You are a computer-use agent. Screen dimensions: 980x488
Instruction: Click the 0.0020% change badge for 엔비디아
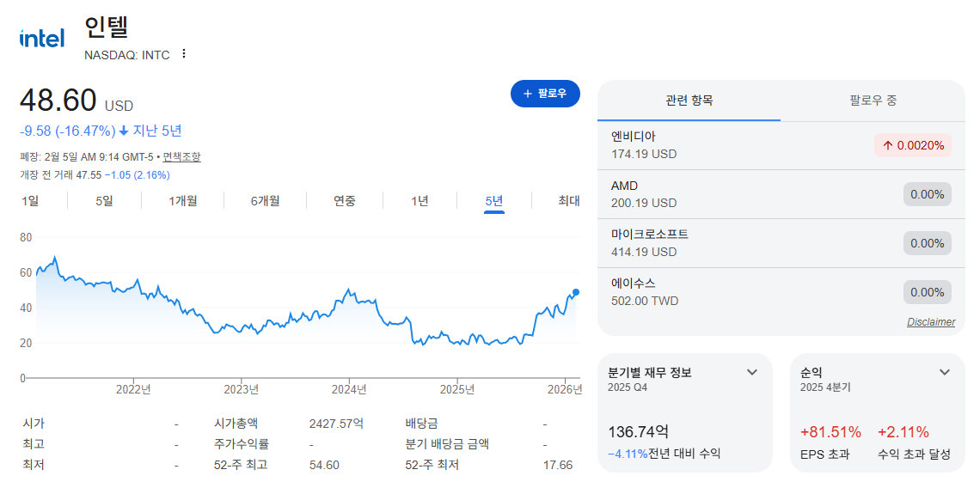pos(912,145)
